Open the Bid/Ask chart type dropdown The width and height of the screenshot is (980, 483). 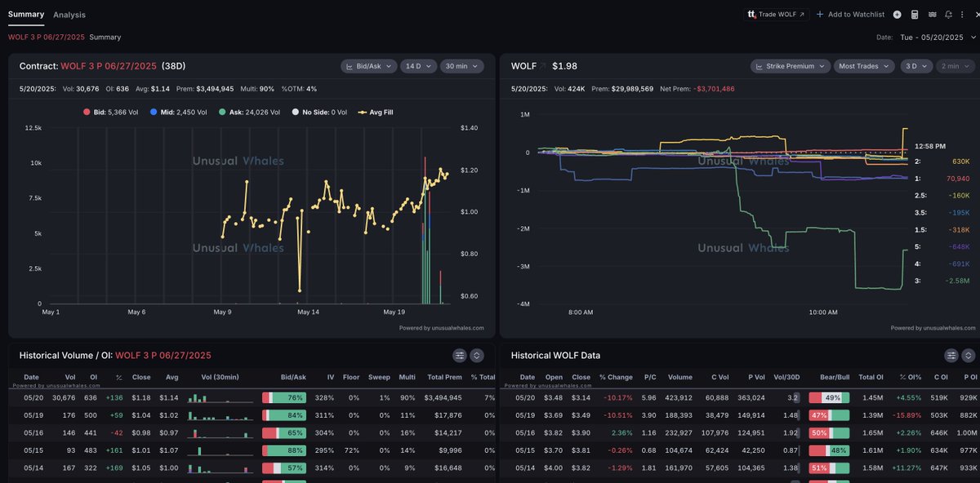[x=368, y=66]
